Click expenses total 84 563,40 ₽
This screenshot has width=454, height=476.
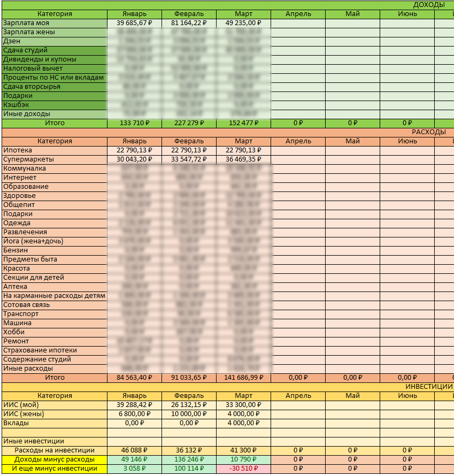[x=134, y=378]
